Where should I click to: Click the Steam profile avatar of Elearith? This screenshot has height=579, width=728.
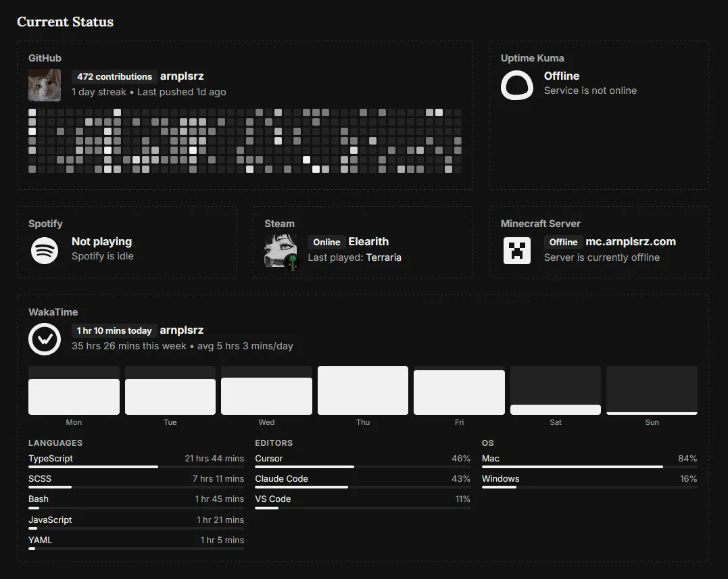(281, 251)
